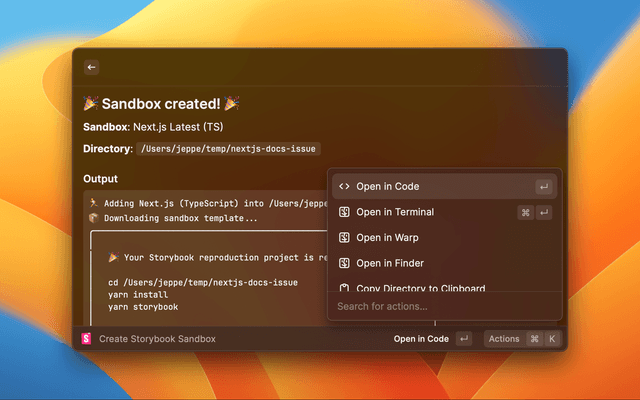Click the code brackets icon for Open in Code
This screenshot has width=640, height=400.
click(343, 186)
